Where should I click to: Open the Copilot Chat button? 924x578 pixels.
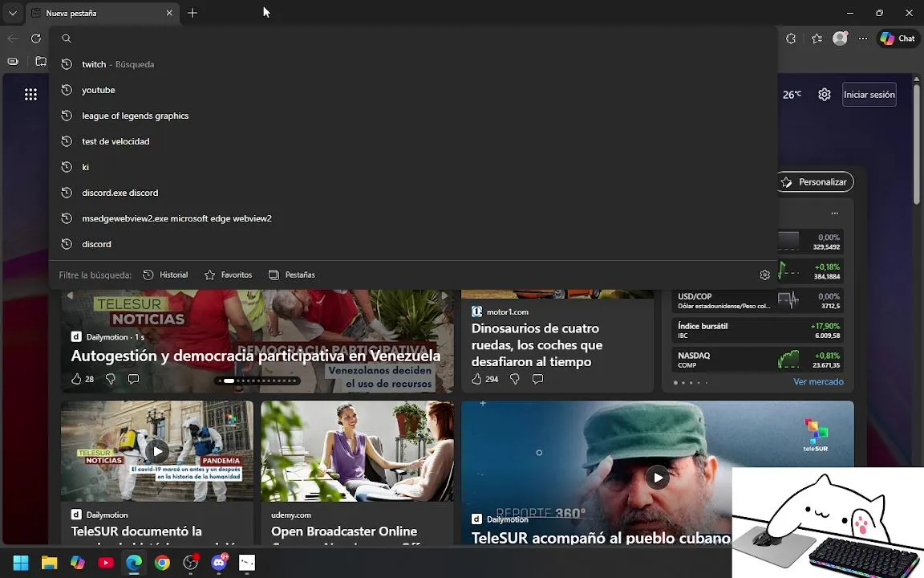898,39
